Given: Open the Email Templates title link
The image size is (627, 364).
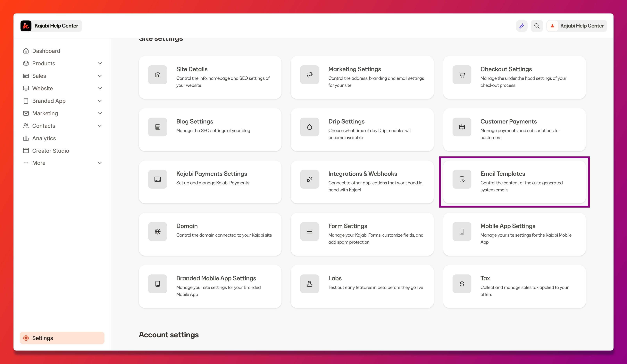Looking at the screenshot, I should click(x=503, y=174).
